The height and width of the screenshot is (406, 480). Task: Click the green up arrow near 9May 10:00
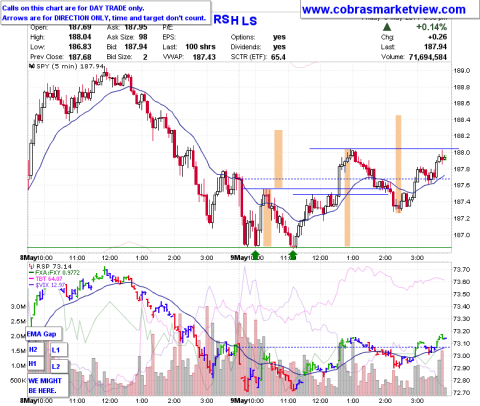click(255, 255)
